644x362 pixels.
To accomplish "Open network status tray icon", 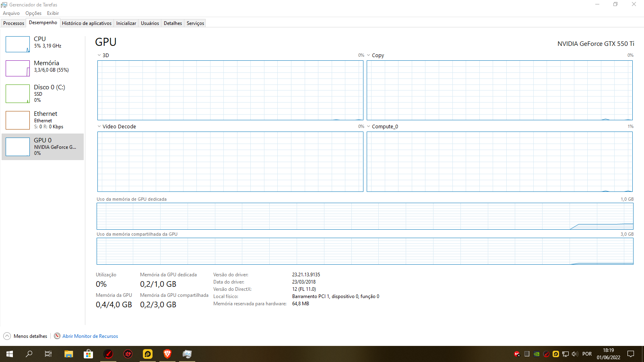I will (566, 354).
